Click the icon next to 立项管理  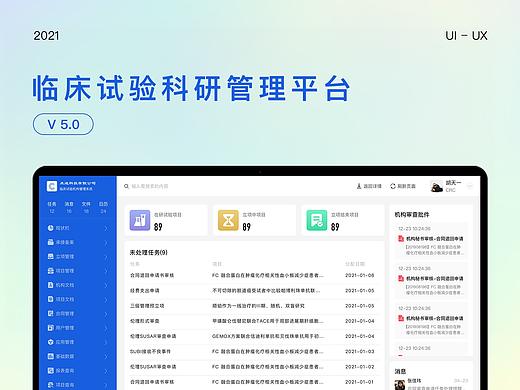[50, 256]
